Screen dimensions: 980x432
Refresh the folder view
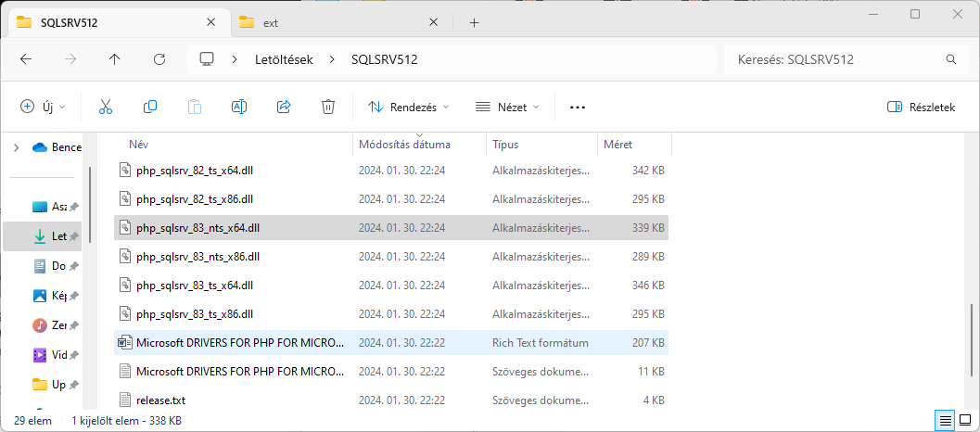coord(159,59)
